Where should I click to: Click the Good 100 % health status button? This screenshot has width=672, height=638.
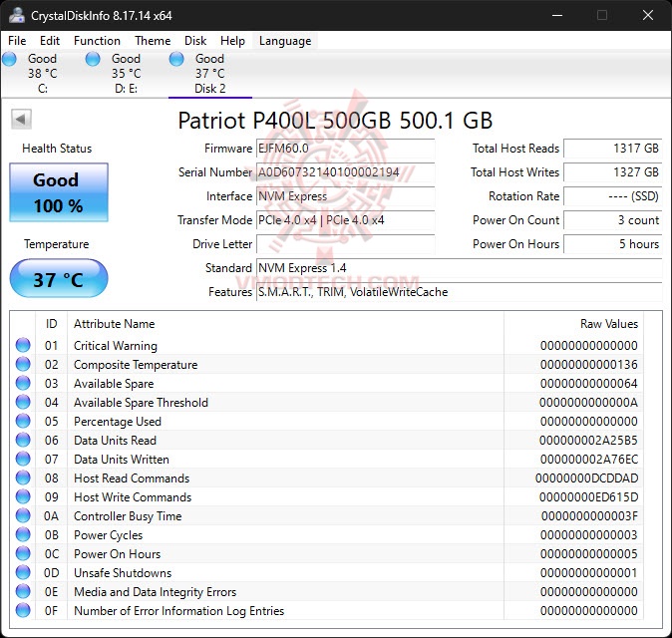click(x=58, y=192)
